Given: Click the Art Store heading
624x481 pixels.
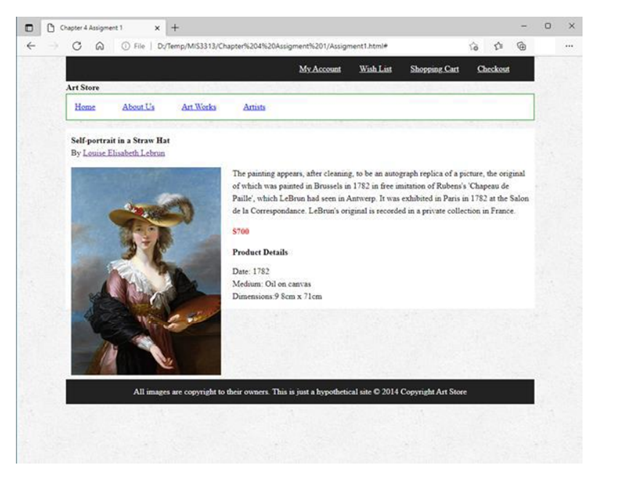Looking at the screenshot, I should click(x=83, y=88).
